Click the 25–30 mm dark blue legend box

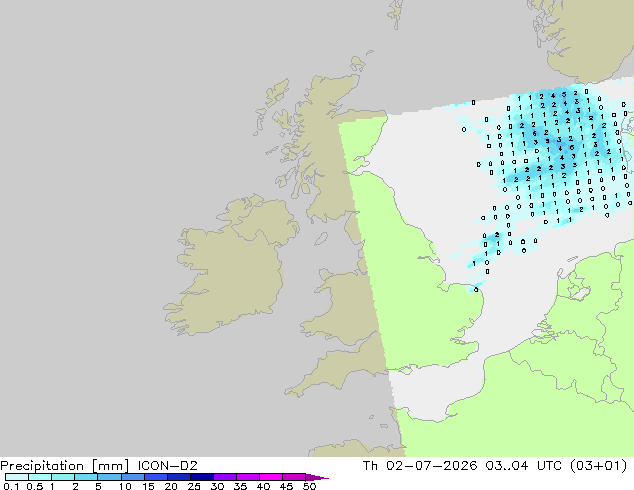(x=201, y=477)
